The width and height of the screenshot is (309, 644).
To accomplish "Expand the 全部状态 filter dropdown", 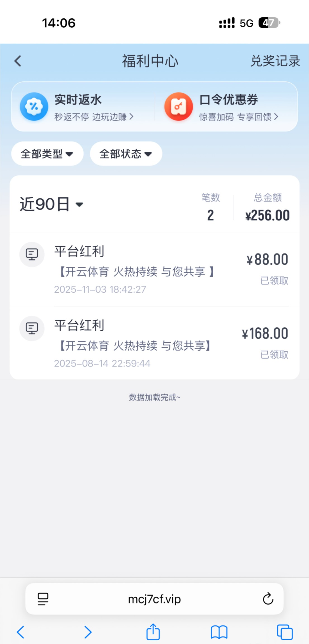I will tap(126, 154).
